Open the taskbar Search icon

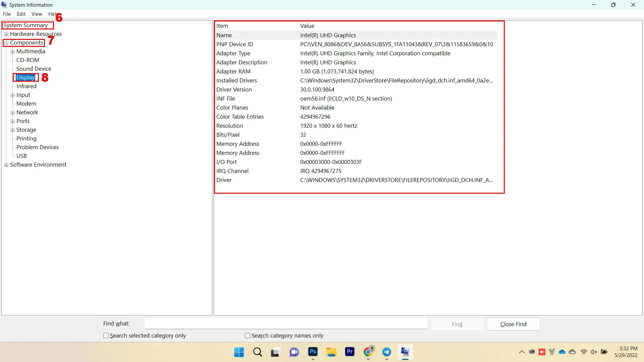[x=257, y=352]
